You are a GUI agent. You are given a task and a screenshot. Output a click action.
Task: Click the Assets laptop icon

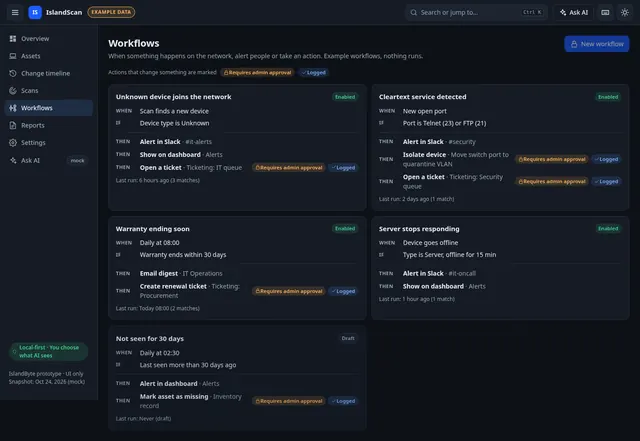click(13, 56)
